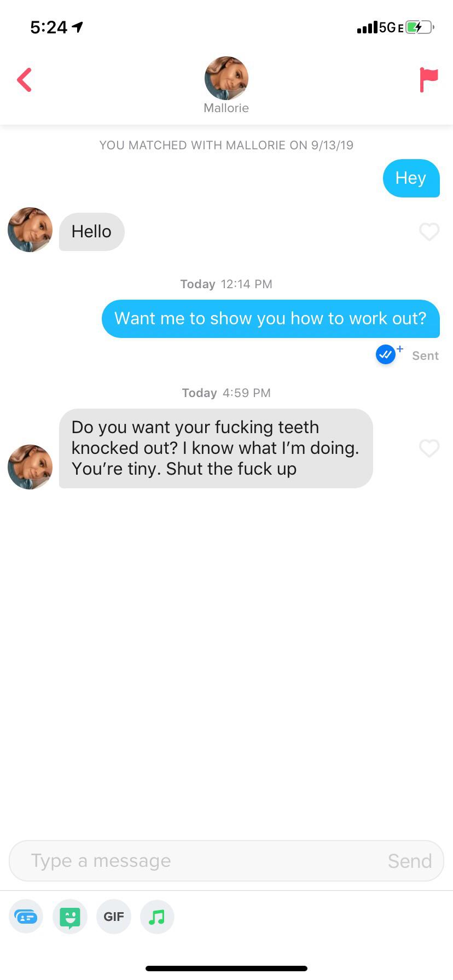
Task: Tap the red report flag icon
Action: point(428,80)
